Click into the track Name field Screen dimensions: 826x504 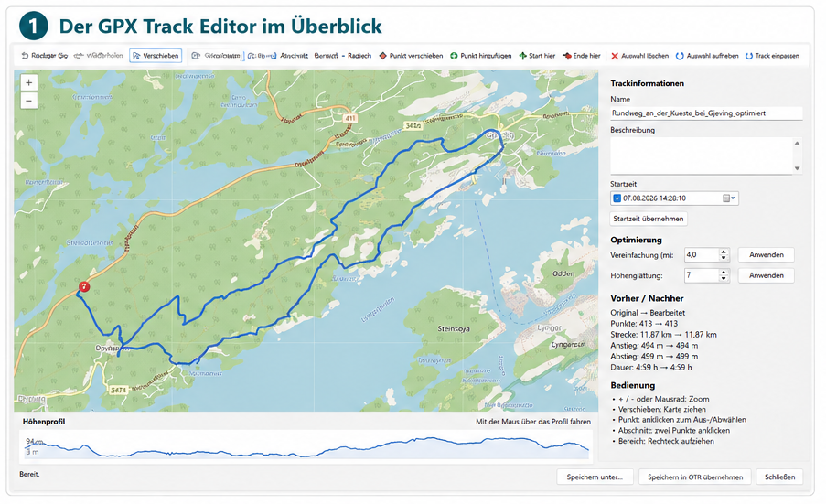coord(706,113)
